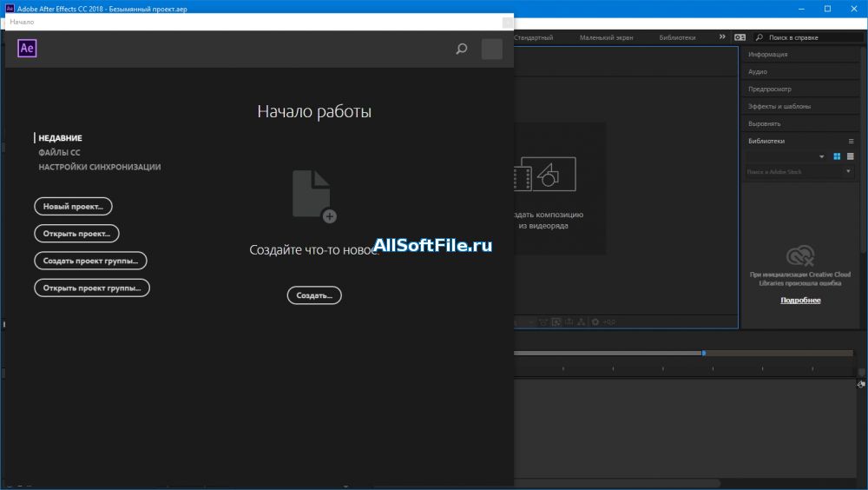Click the blue timeline work area end handle

point(704,353)
